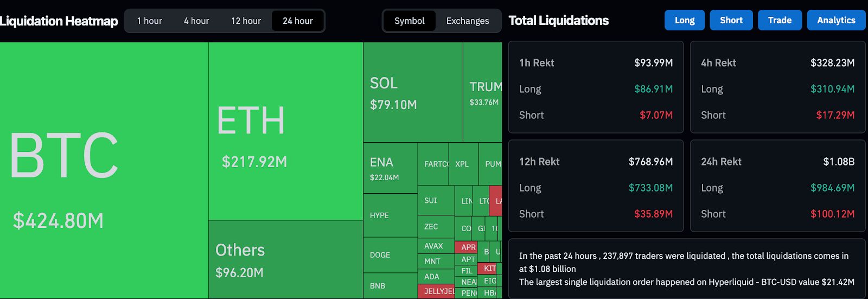
Task: Select the 1 hour timeframe
Action: pyautogui.click(x=149, y=21)
